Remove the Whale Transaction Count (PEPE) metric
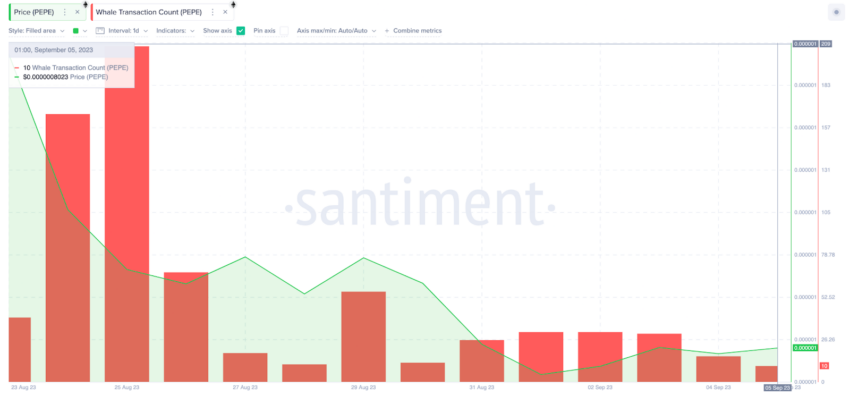The height and width of the screenshot is (395, 850). point(225,12)
